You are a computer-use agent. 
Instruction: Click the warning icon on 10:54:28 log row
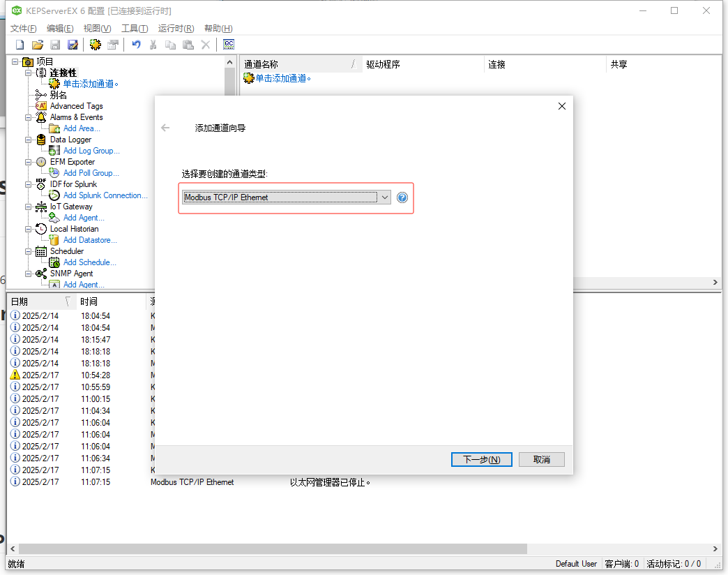click(15, 375)
